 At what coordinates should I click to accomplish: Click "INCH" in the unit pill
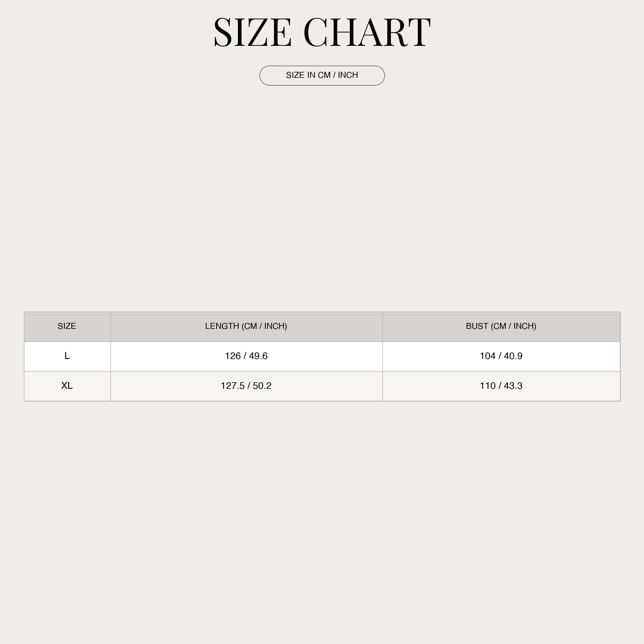[348, 75]
